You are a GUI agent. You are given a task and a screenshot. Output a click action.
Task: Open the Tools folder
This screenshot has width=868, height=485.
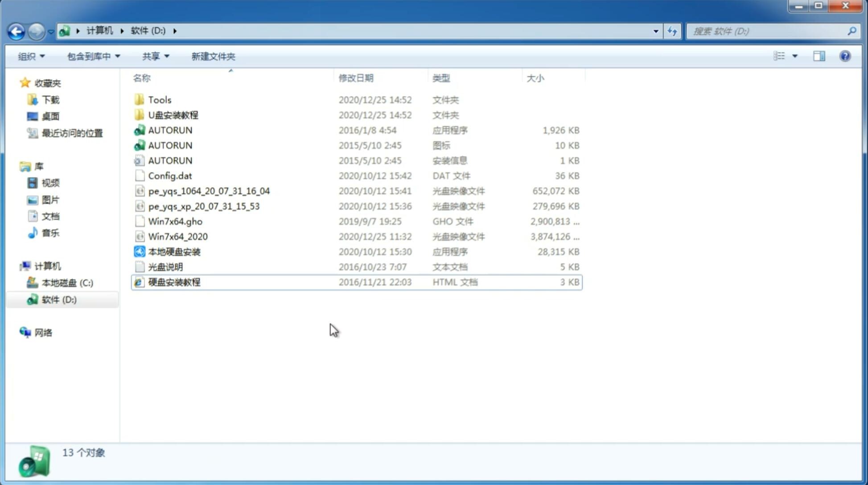[159, 99]
